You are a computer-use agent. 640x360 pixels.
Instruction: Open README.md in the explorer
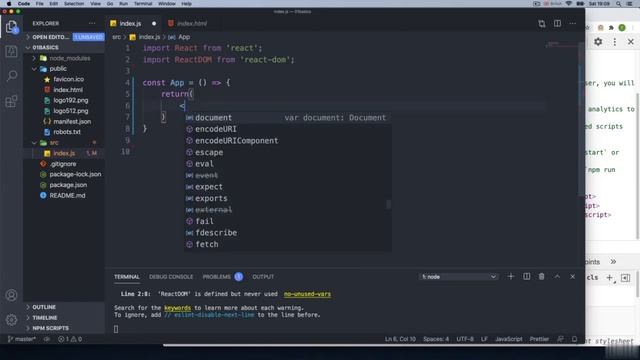[67, 196]
